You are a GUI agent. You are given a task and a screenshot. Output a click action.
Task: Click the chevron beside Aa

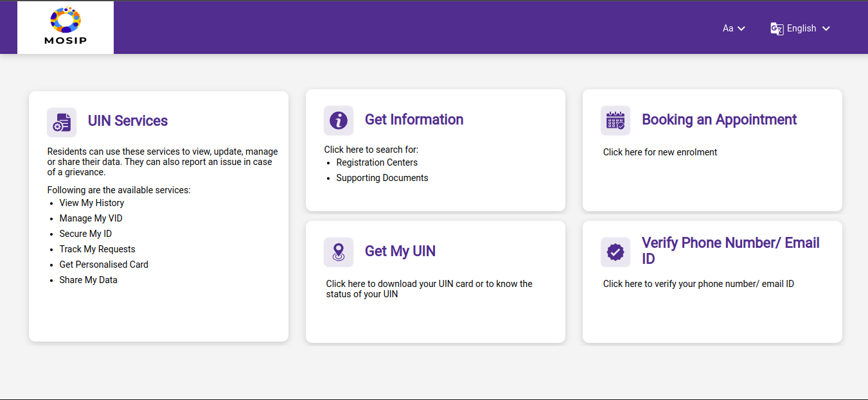pyautogui.click(x=741, y=28)
